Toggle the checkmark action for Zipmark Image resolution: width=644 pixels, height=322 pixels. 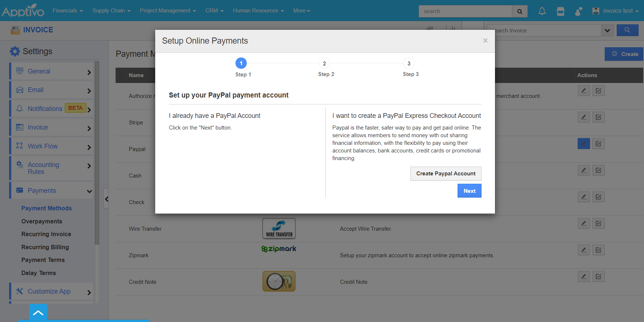click(x=599, y=250)
